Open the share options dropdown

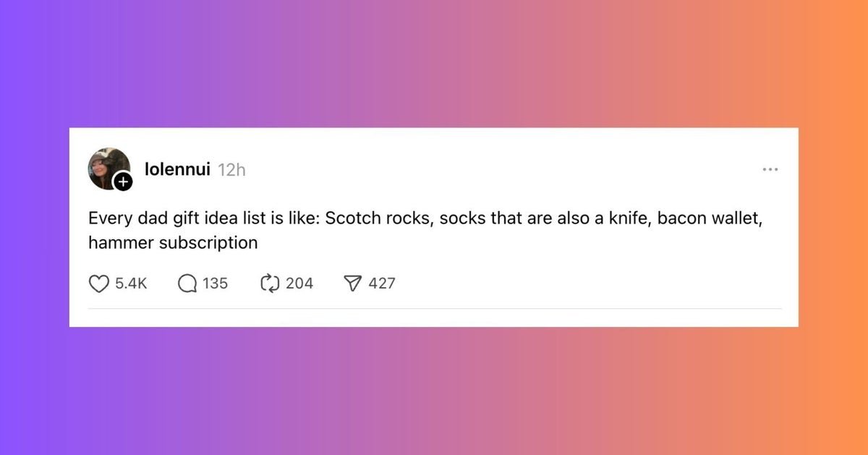[x=352, y=284]
